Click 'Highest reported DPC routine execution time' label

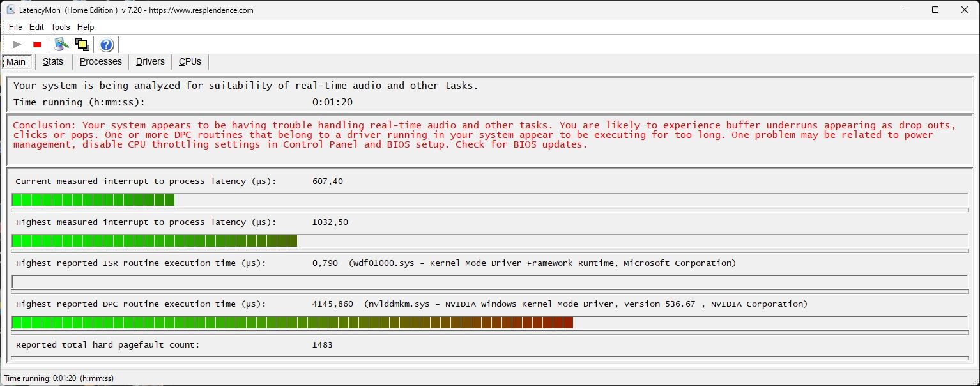point(141,304)
